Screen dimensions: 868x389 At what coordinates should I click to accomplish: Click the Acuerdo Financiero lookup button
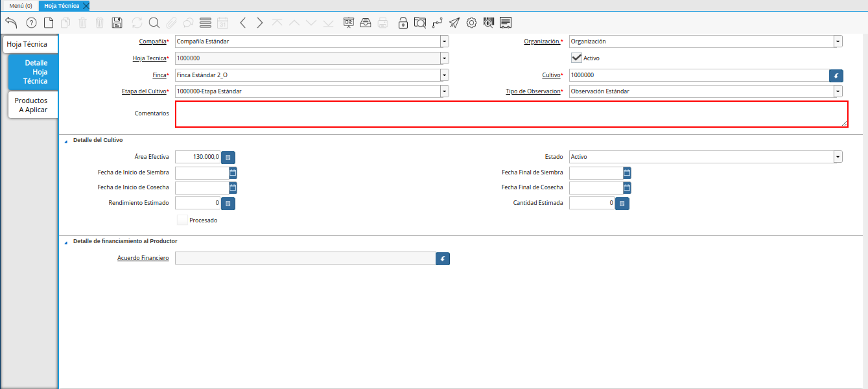click(x=443, y=259)
